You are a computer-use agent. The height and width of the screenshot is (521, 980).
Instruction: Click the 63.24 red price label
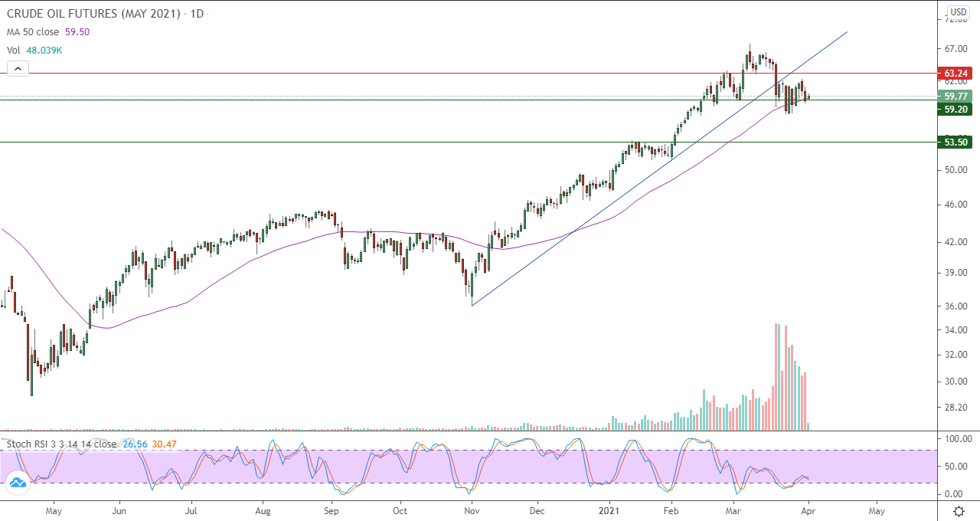957,74
